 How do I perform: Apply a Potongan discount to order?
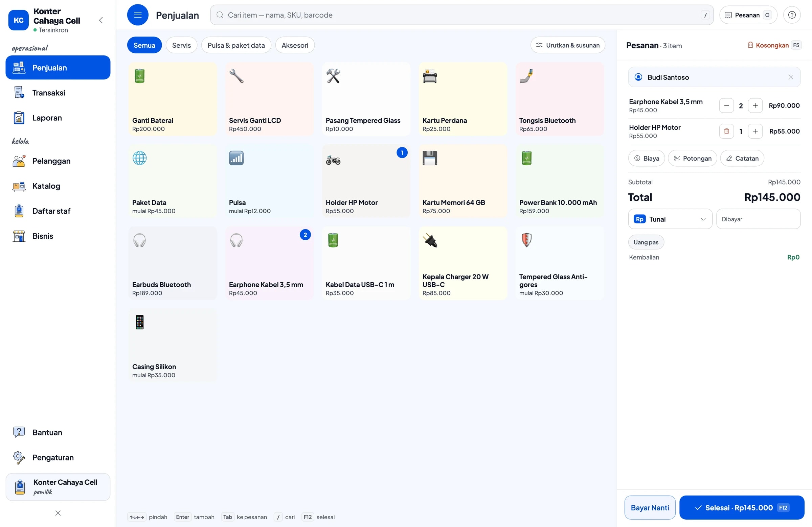click(x=692, y=159)
